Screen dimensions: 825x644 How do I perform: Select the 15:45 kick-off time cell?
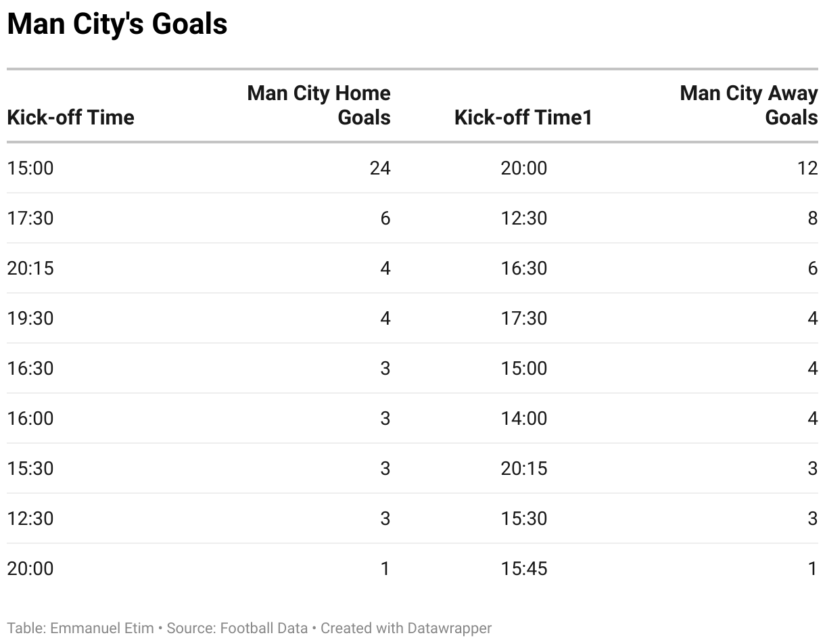point(524,568)
